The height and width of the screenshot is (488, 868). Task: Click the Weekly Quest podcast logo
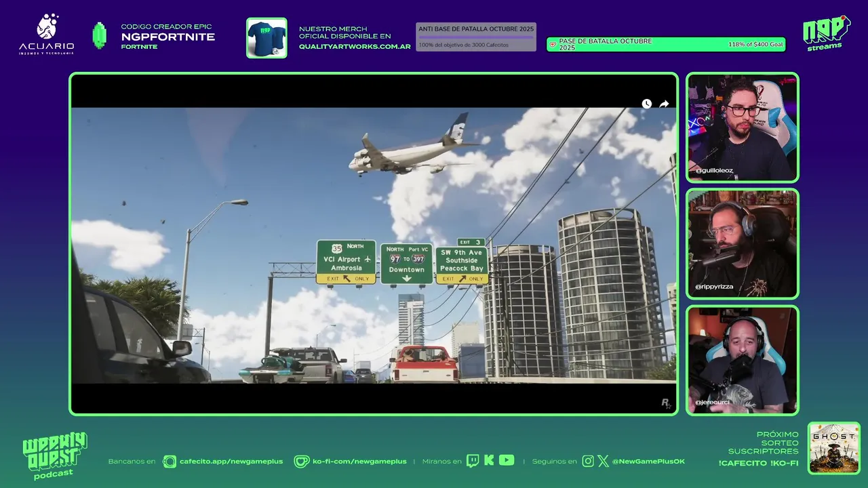pos(54,455)
